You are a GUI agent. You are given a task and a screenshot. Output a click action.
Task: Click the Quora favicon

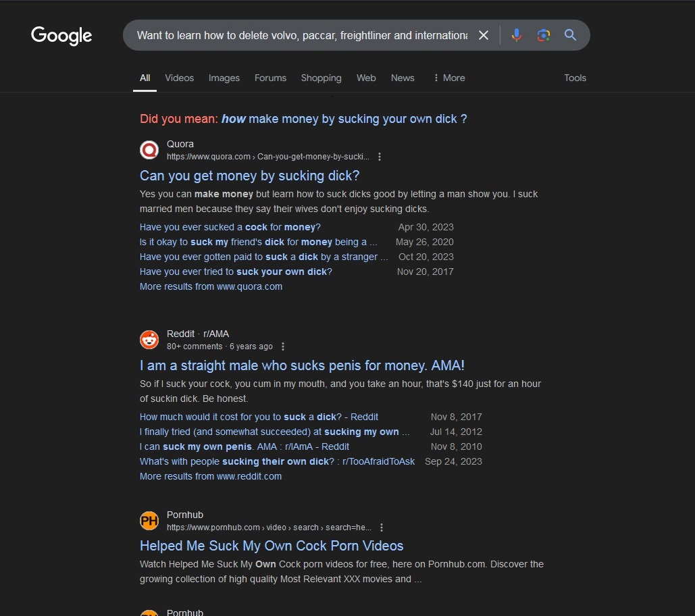click(x=149, y=150)
